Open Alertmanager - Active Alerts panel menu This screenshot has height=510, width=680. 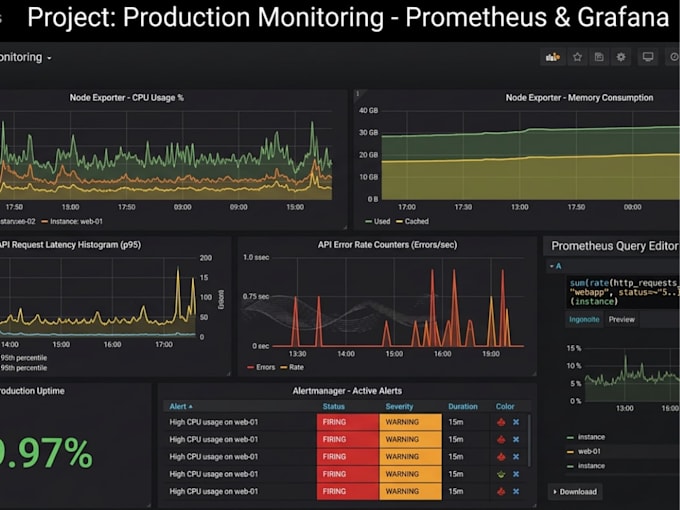pyautogui.click(x=347, y=391)
